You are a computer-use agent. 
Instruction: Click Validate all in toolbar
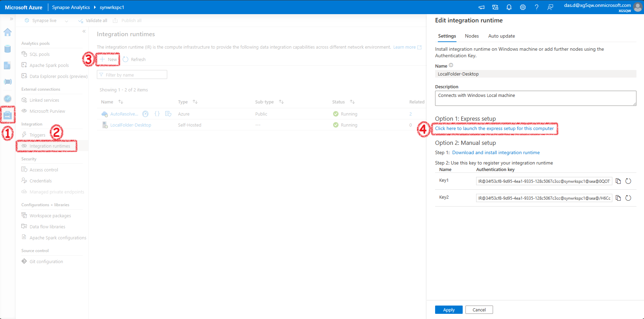pos(92,21)
